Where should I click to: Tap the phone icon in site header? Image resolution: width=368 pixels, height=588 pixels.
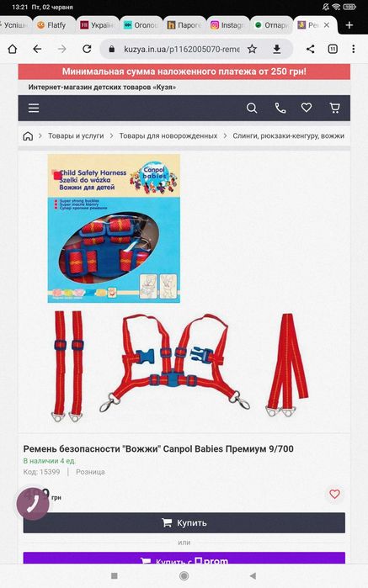click(280, 108)
